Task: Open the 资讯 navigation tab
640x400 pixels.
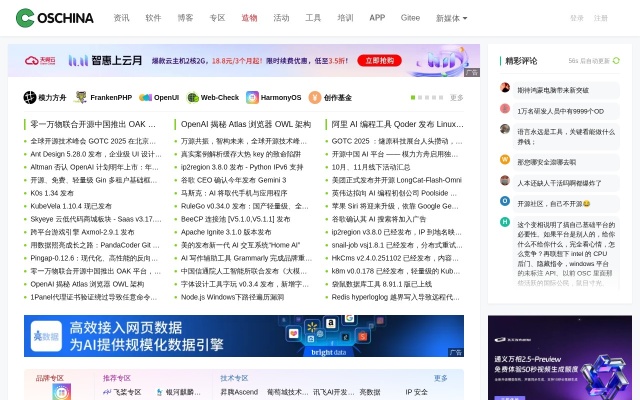Action: coord(121,18)
